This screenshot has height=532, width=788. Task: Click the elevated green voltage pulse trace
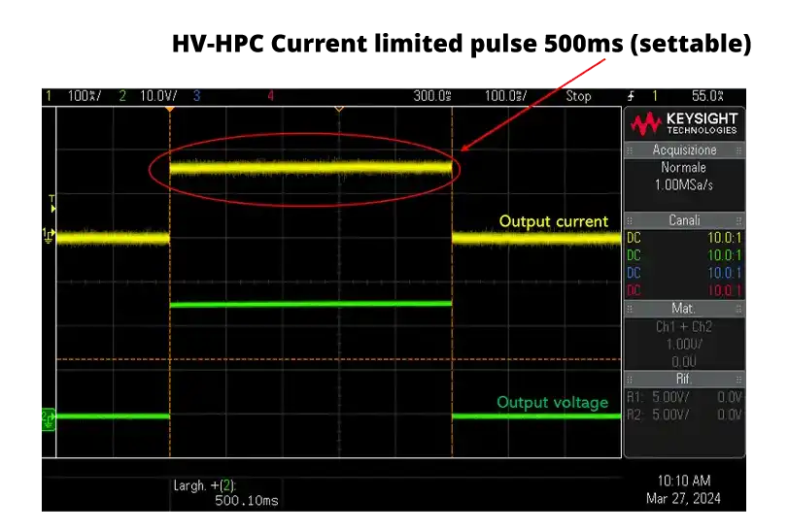pyautogui.click(x=311, y=304)
